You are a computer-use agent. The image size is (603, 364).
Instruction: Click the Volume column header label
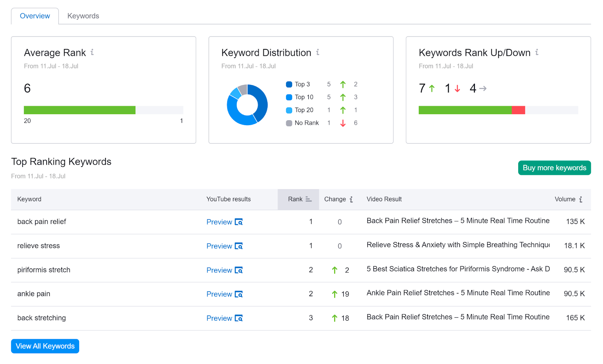(x=565, y=199)
